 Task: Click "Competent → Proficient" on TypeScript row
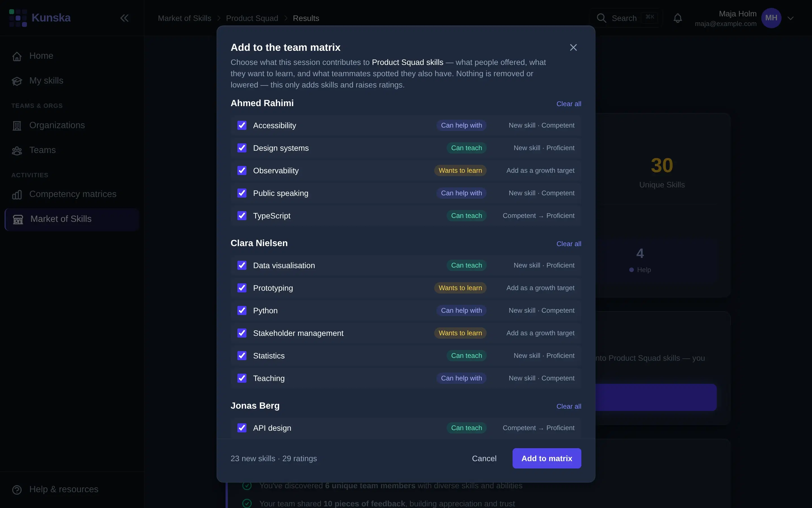(538, 216)
